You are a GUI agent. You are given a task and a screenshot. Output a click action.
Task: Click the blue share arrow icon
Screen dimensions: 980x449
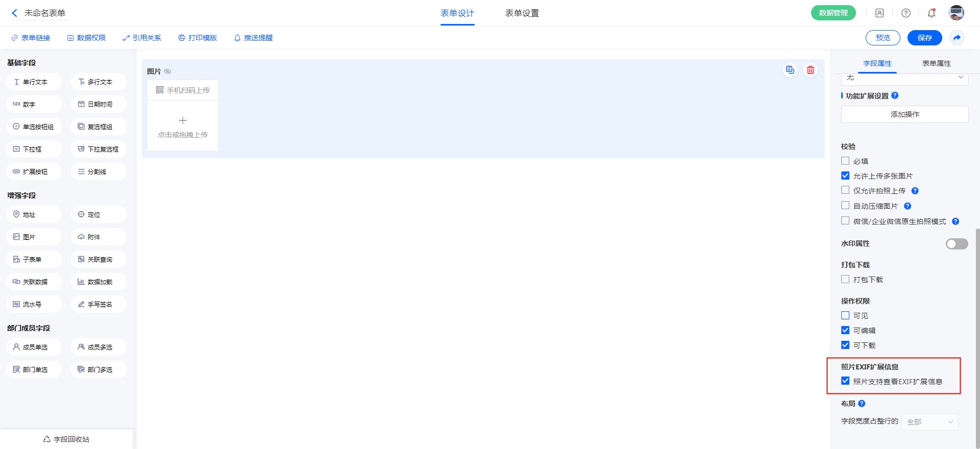coord(957,38)
